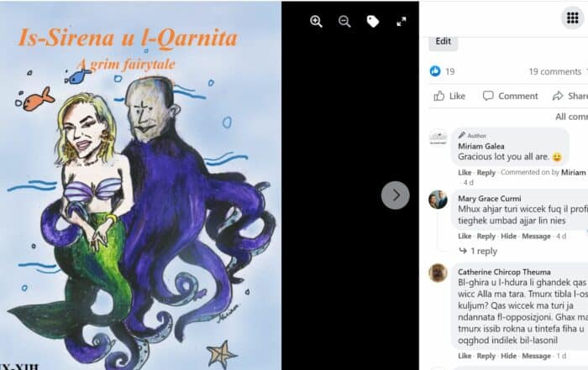Open the 19 comments link

point(555,71)
